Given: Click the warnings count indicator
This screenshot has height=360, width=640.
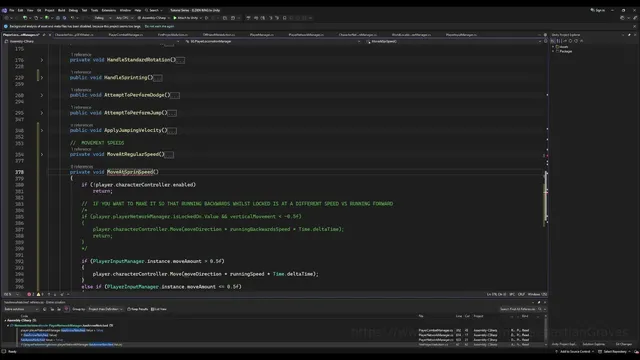Looking at the screenshot, I should coord(40,294).
